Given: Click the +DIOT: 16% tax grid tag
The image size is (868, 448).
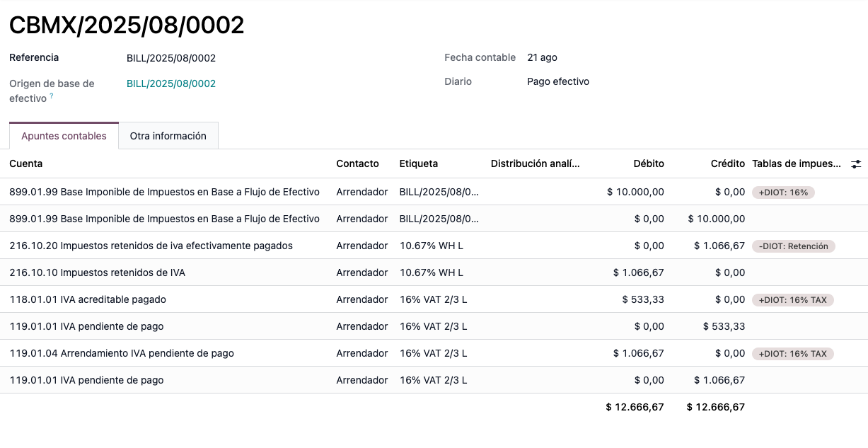Looking at the screenshot, I should click(x=783, y=192).
